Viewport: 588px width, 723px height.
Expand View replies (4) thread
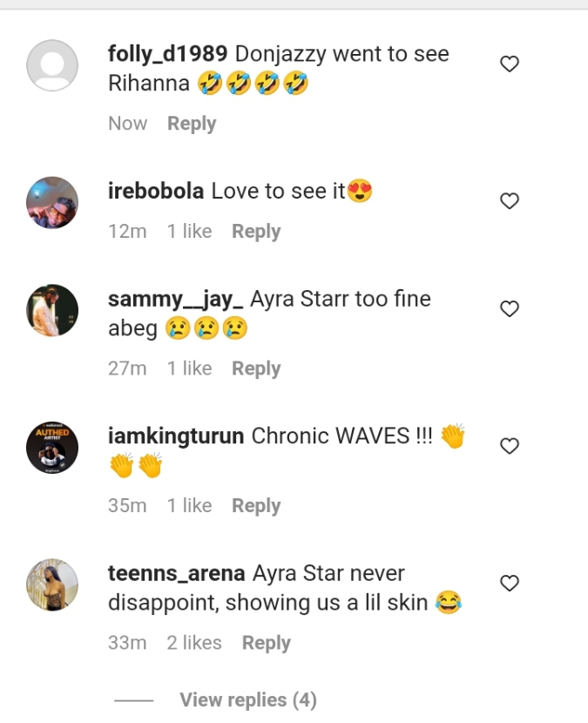247,699
